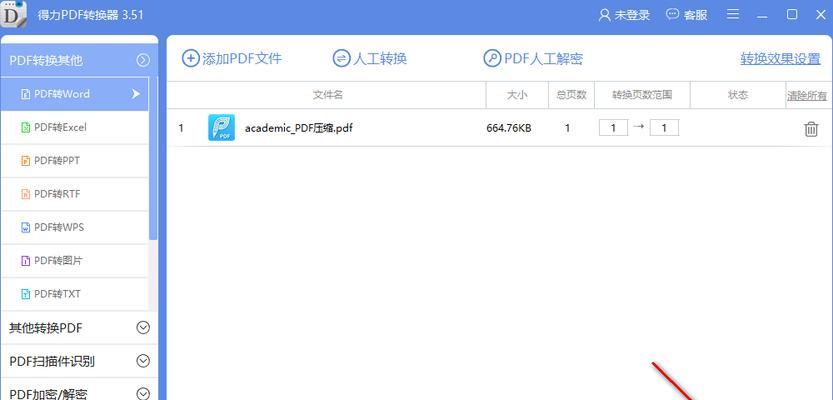Image resolution: width=833 pixels, height=400 pixels.
Task: Click the purple image file icon
Action: pyautogui.click(x=26, y=261)
